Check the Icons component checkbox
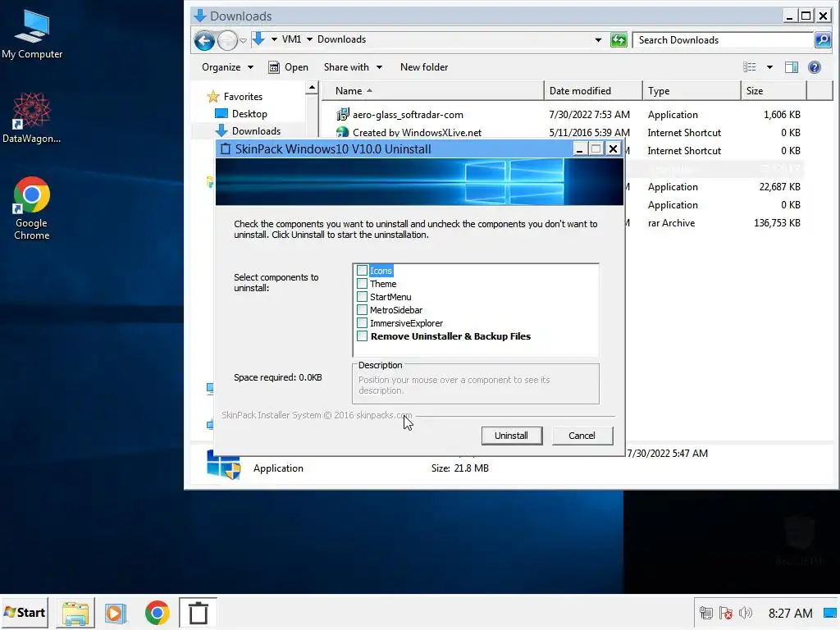The image size is (840, 630). [362, 271]
